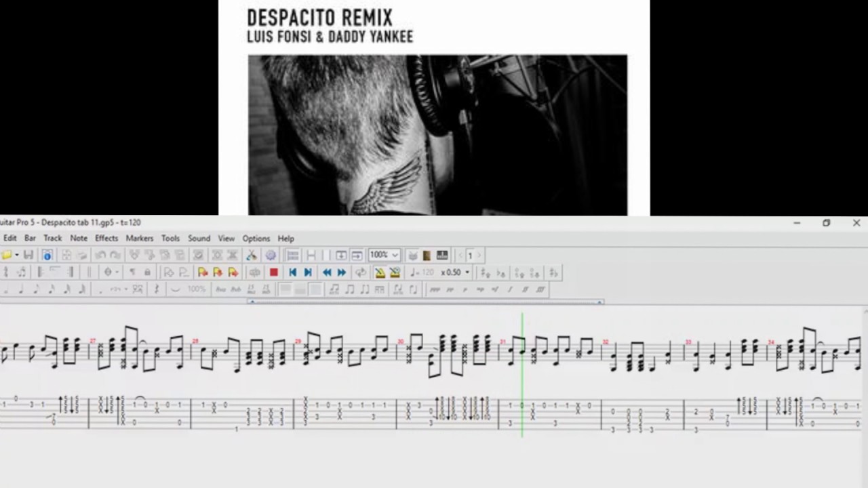Open the gear settings icon in toolbar

pos(271,255)
